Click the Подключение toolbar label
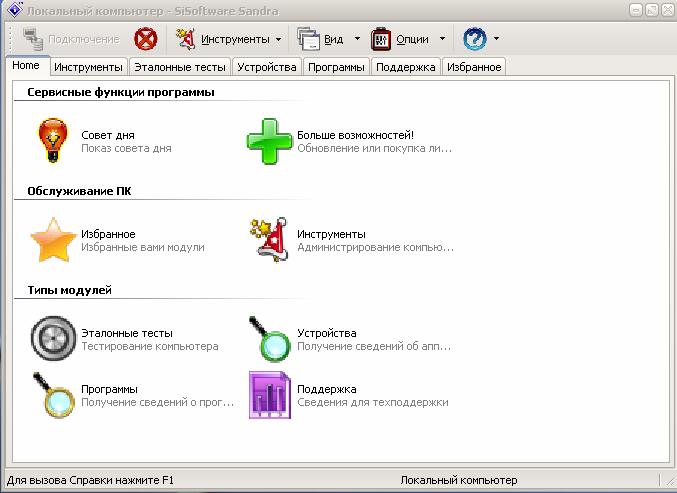 pyautogui.click(x=84, y=39)
